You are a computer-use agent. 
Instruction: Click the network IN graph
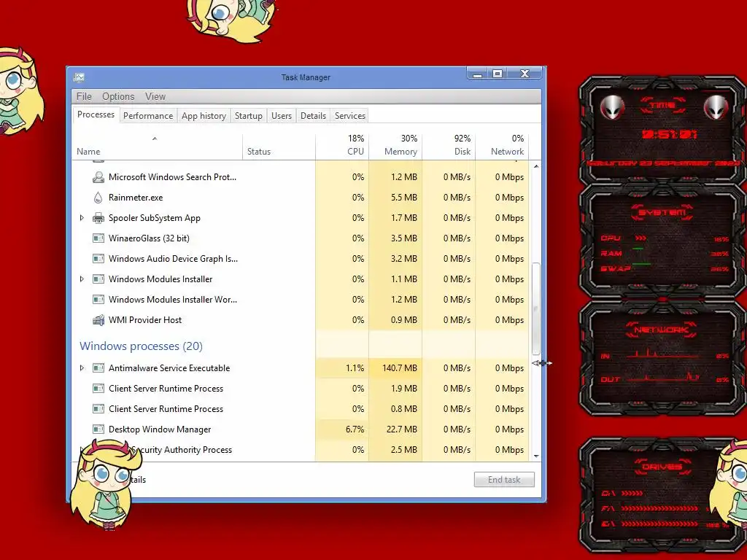(664, 355)
